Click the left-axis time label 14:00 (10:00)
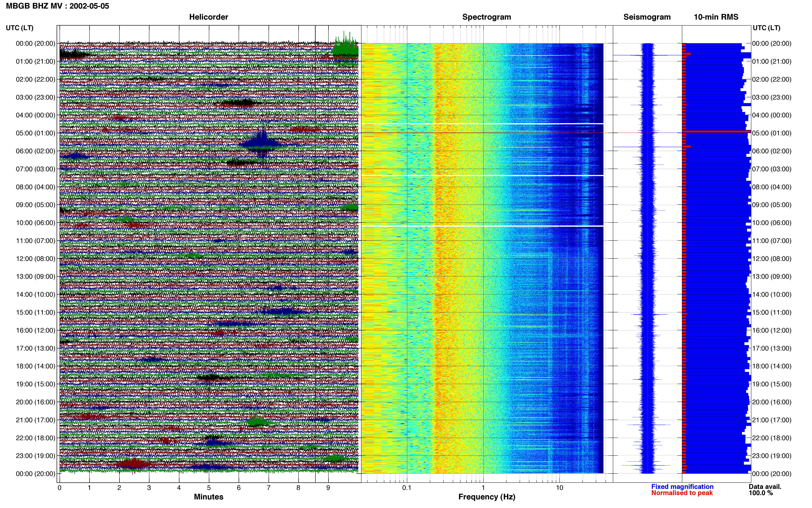The height and width of the screenshot is (508, 812). click(36, 295)
